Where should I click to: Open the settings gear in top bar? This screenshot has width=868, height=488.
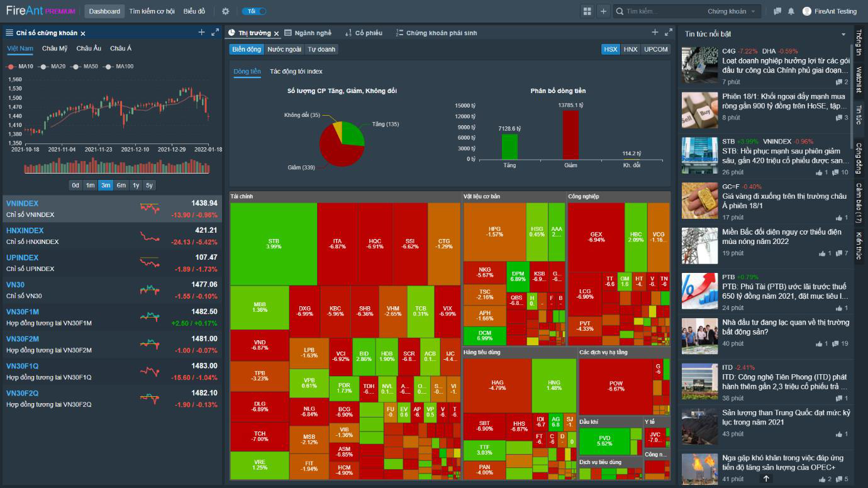point(226,11)
